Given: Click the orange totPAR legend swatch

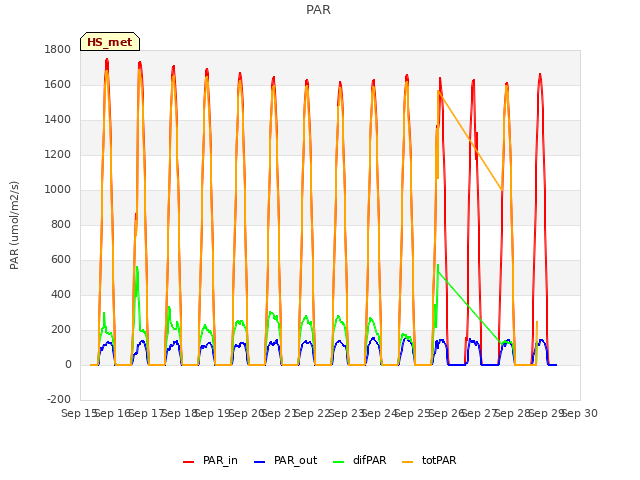Looking at the screenshot, I should [x=408, y=462].
